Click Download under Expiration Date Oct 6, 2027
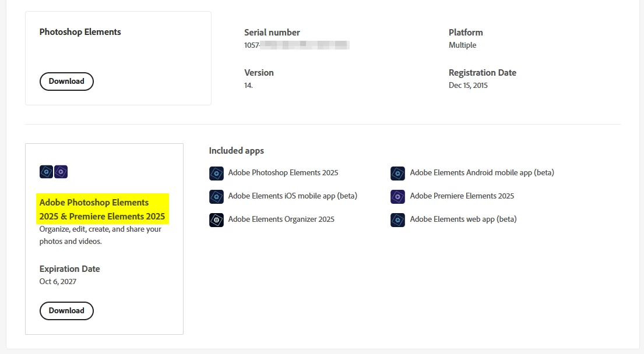 66,310
